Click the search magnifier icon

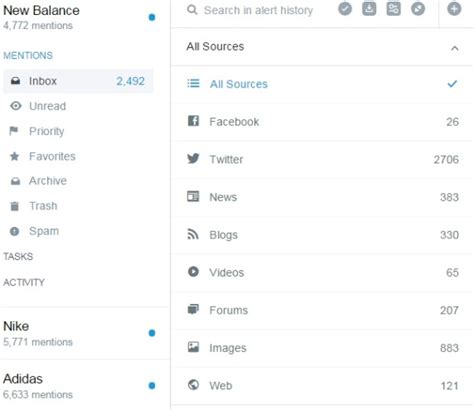click(x=192, y=10)
